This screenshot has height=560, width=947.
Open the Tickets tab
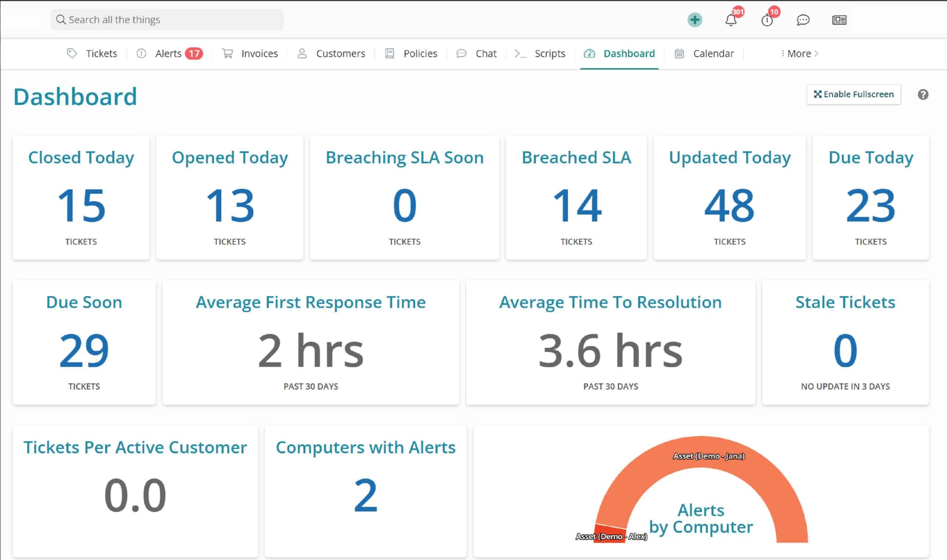coord(101,54)
